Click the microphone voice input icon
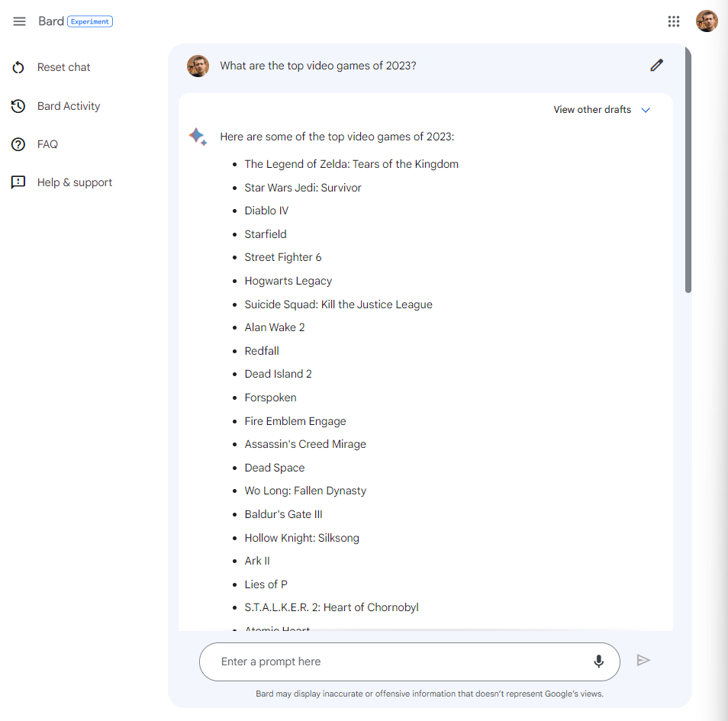 point(599,661)
